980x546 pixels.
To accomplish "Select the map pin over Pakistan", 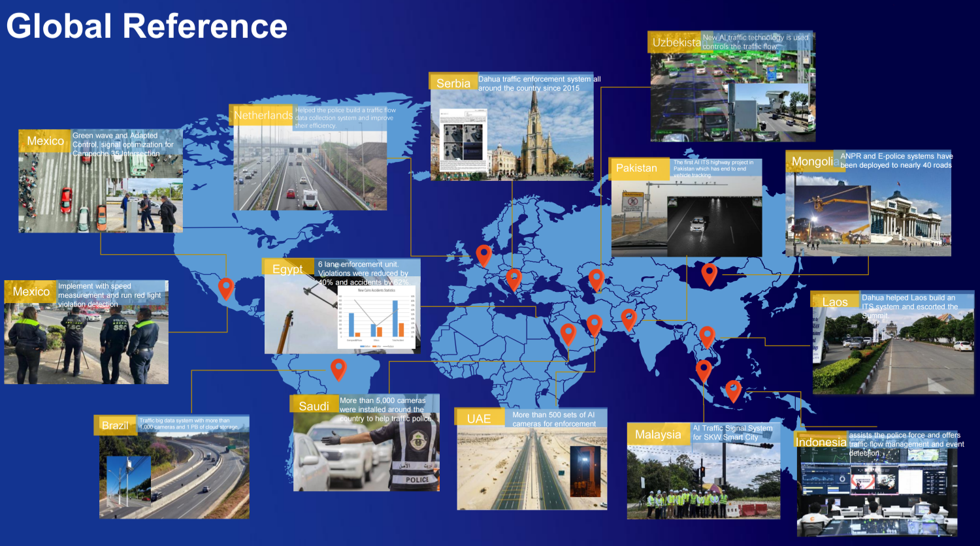I will [x=629, y=319].
